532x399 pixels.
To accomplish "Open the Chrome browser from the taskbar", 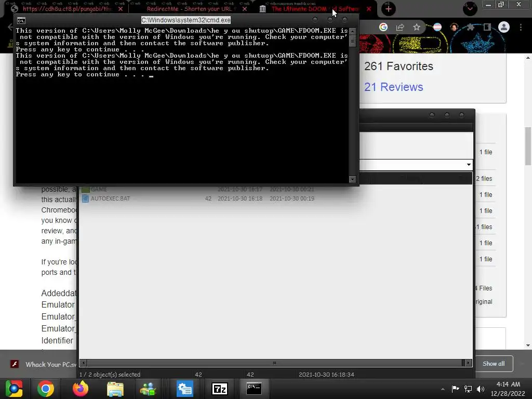I will point(46,389).
